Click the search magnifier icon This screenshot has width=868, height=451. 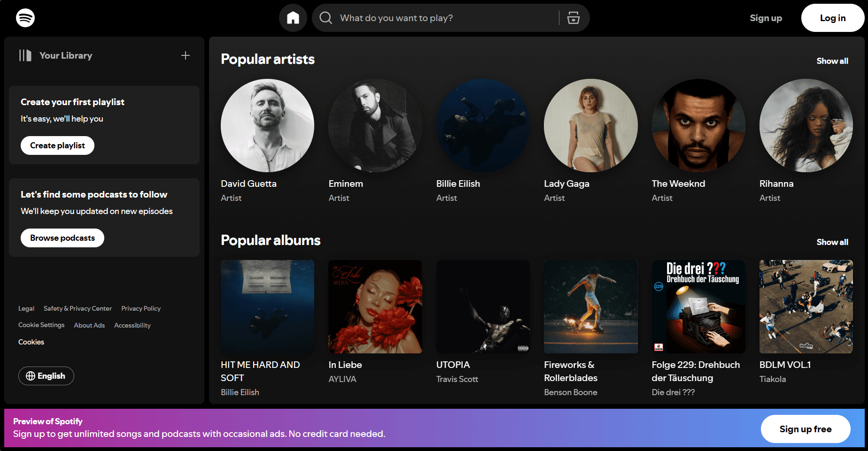click(x=325, y=18)
